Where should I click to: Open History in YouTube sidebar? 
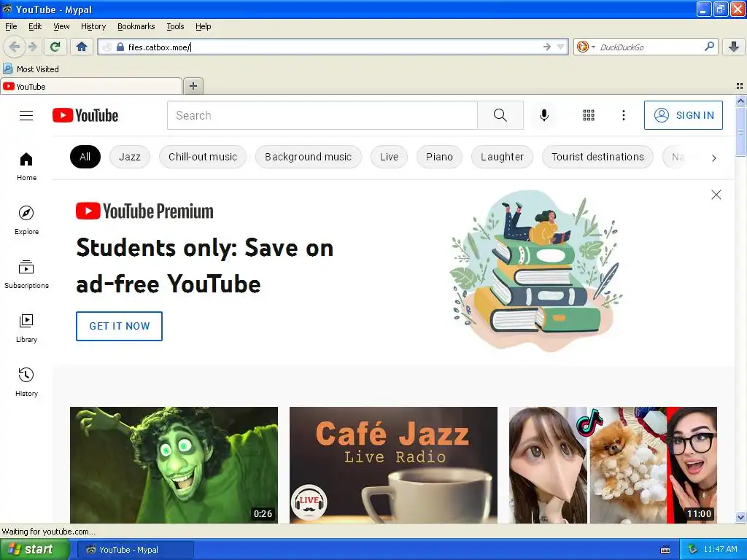click(x=26, y=382)
